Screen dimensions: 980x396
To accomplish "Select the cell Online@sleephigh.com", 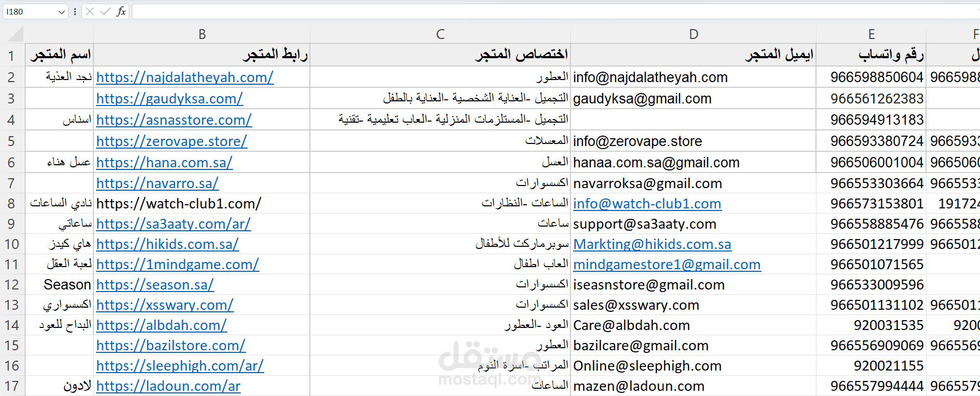I will pos(693,366).
